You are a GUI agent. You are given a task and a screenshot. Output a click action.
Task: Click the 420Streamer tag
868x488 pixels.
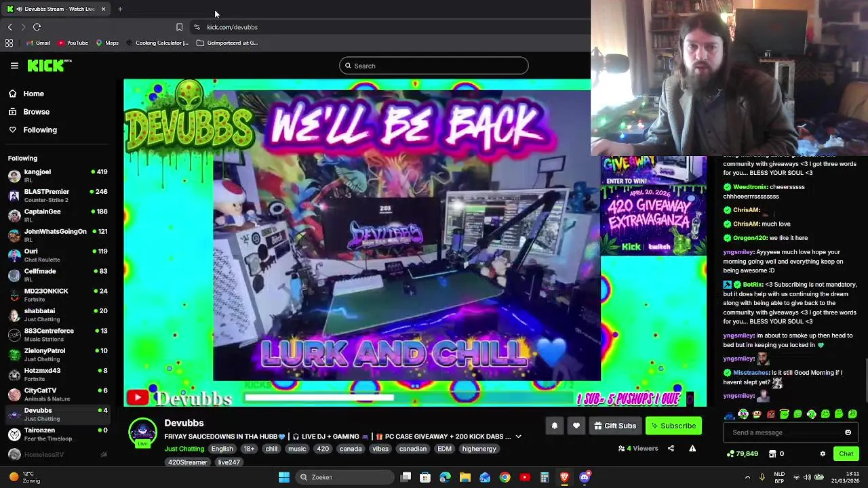click(188, 462)
